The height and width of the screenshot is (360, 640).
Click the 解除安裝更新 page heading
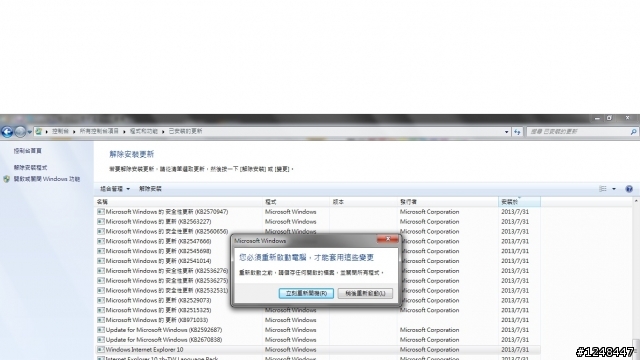(x=131, y=154)
